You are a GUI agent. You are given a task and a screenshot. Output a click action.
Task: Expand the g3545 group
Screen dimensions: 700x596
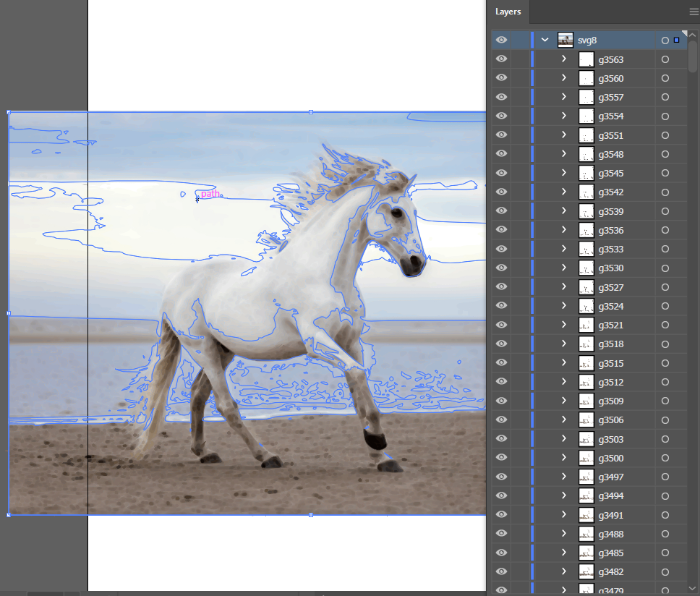coord(564,173)
